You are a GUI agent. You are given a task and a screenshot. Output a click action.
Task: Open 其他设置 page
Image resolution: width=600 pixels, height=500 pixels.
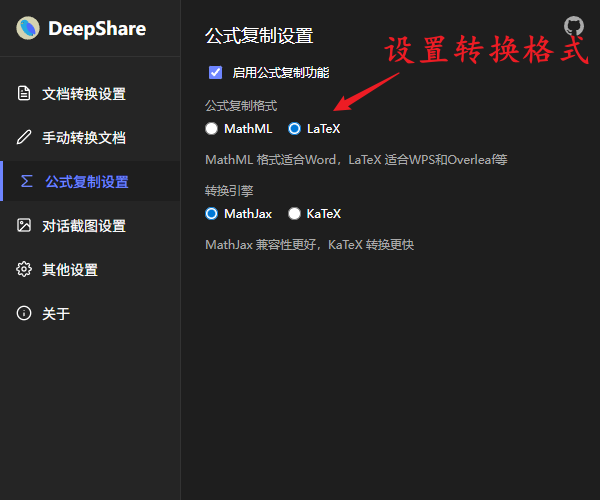tap(90, 270)
